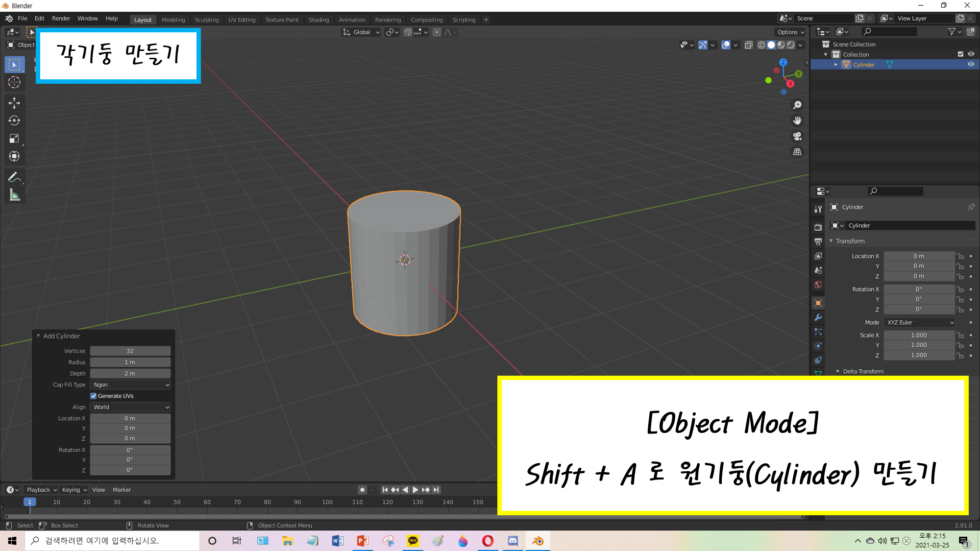Select the Move tool in toolbar
The height and width of the screenshot is (551, 980).
pyautogui.click(x=14, y=103)
